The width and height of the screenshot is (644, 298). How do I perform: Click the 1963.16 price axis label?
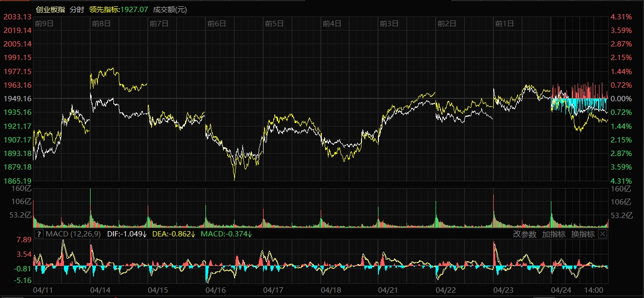(x=17, y=85)
